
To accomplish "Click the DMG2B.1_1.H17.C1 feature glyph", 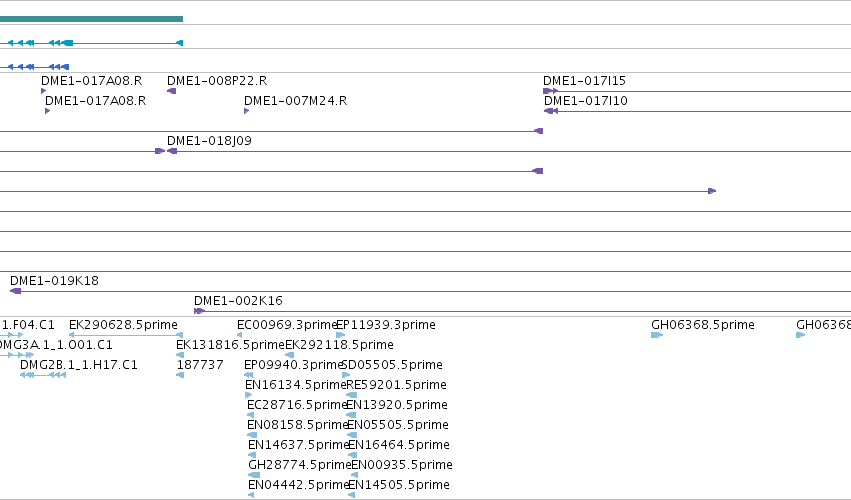I will pos(43,375).
